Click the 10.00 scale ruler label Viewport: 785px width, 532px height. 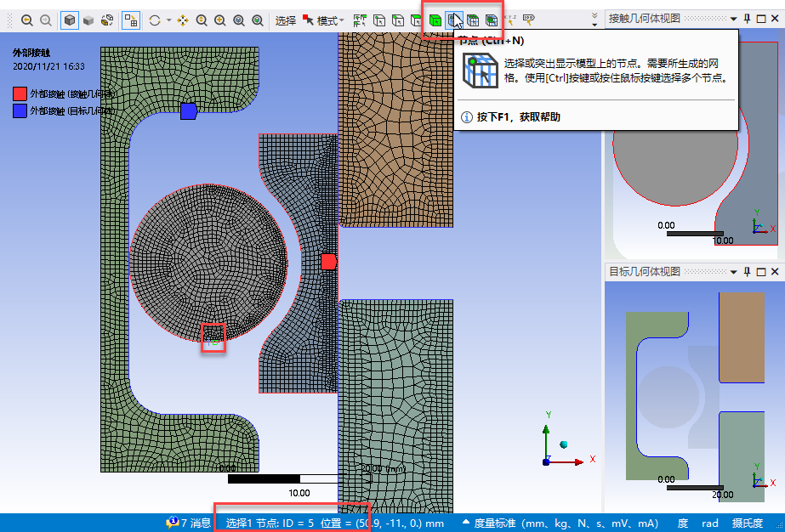pos(299,493)
